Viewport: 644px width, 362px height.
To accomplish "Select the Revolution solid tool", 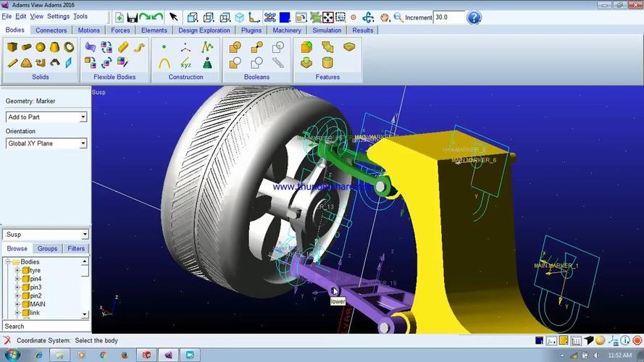I will (x=54, y=63).
